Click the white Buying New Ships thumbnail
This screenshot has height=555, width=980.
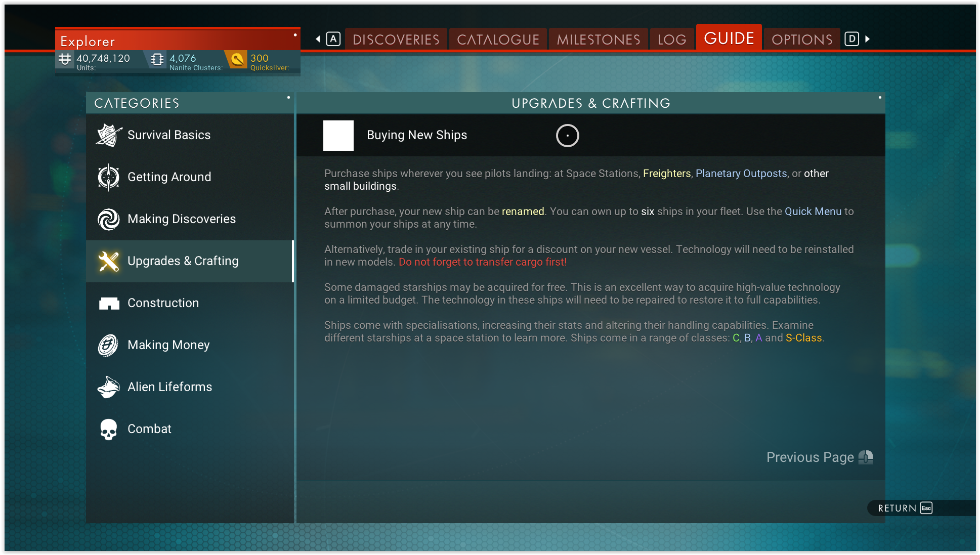(x=338, y=136)
